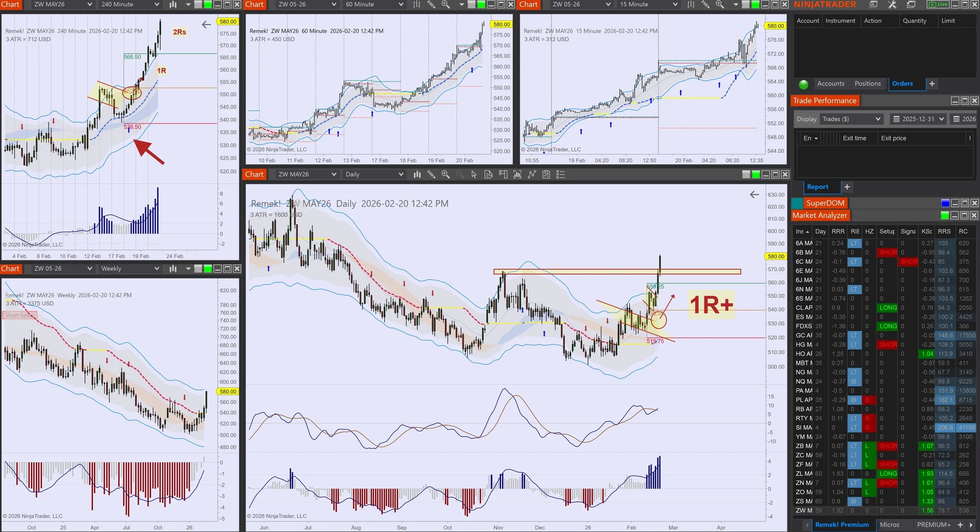Open Strategies icon in Daily chart toolbar
This screenshot has height=532, width=980.
point(546,174)
